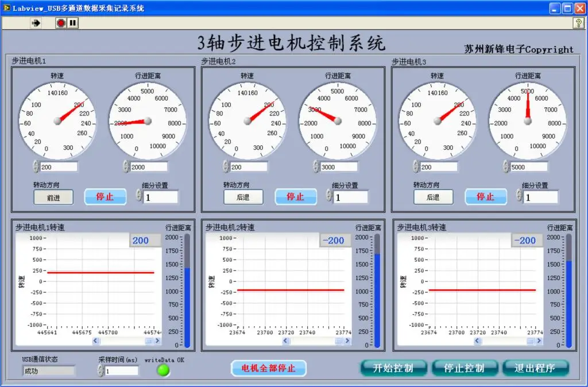Toggle motor 3 direction button 后退
Viewport: 588px width, 387px height.
[433, 198]
